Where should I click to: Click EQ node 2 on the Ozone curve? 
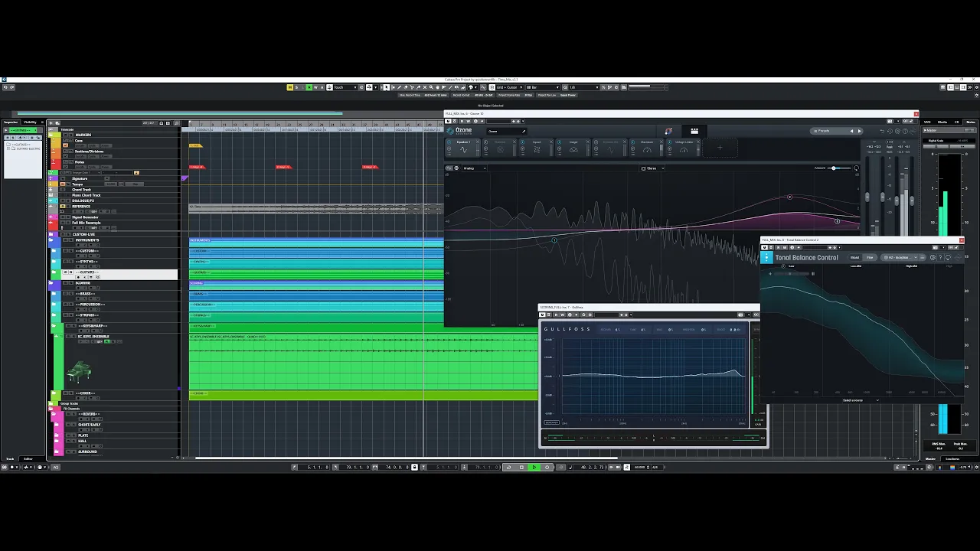click(790, 197)
